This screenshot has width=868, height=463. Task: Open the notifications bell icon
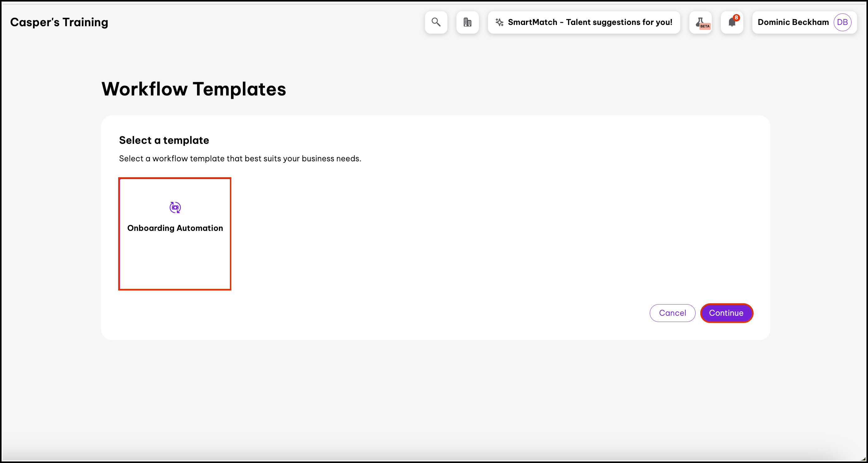(x=731, y=23)
